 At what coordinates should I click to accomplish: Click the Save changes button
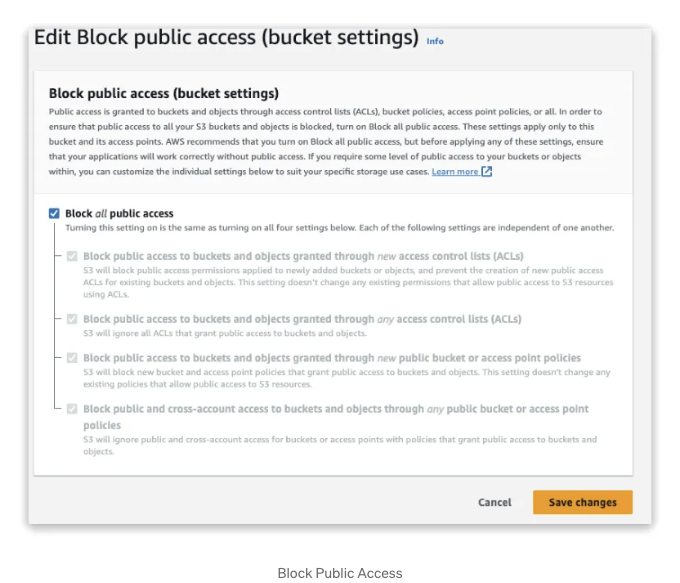(x=582, y=502)
